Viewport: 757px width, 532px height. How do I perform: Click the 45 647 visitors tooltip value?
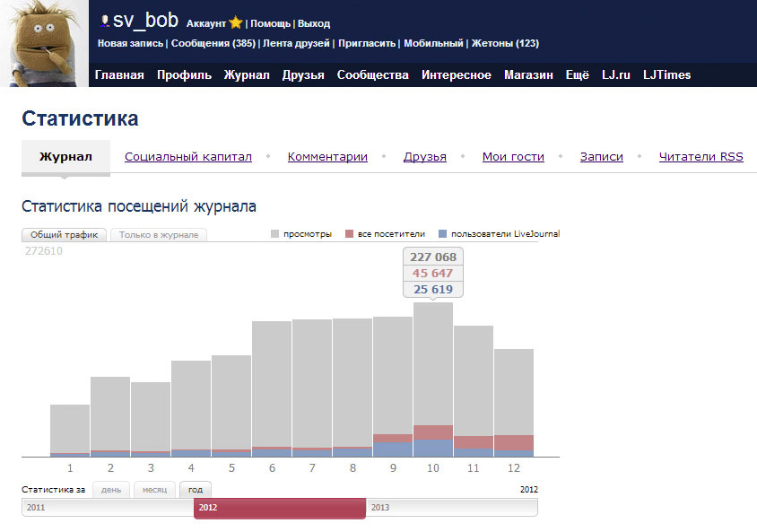coord(433,274)
